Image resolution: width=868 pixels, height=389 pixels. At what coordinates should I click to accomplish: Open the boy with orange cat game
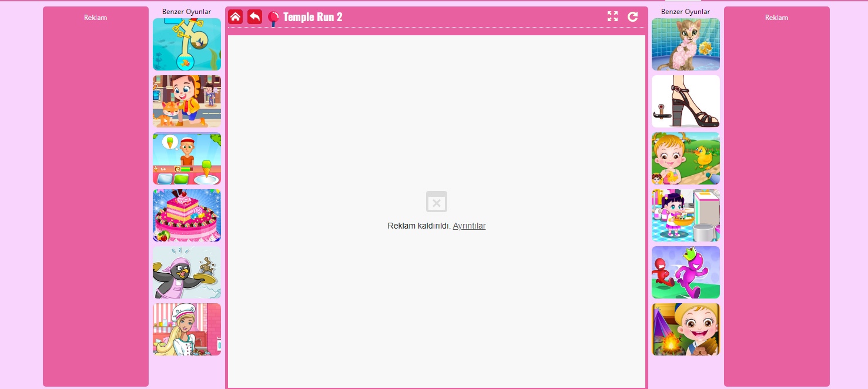point(187,101)
